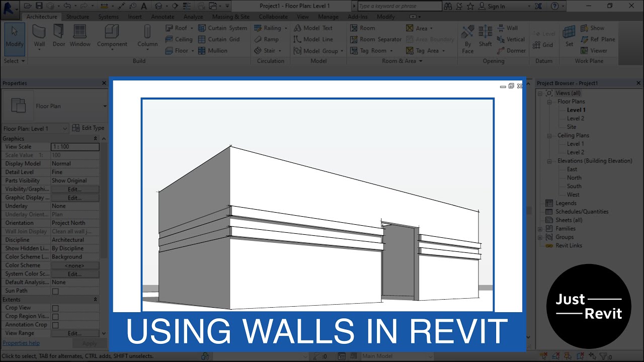Select the Curtain Grid tool

pos(219,39)
